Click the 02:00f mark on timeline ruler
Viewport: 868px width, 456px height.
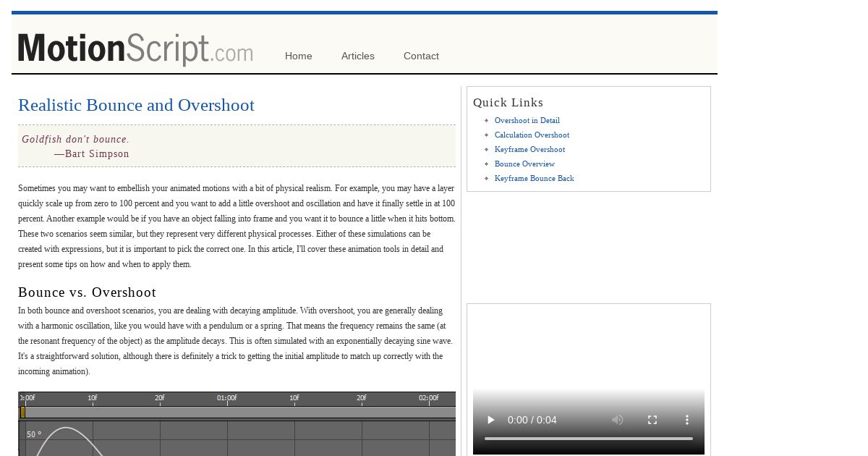pyautogui.click(x=428, y=398)
